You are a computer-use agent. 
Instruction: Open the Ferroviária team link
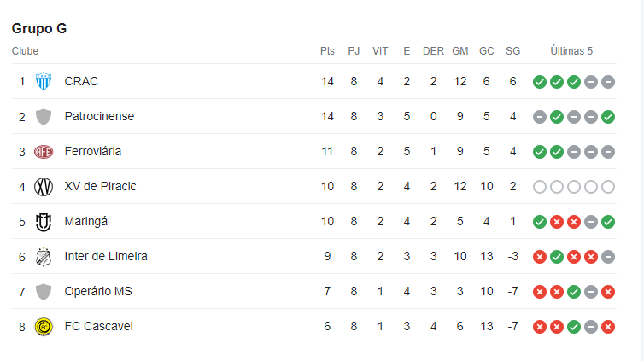(x=93, y=151)
